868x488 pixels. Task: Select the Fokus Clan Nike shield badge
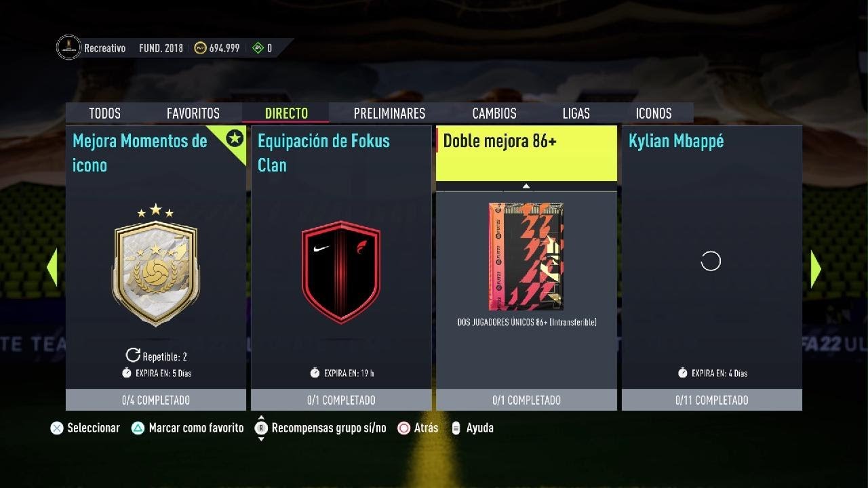341,272
